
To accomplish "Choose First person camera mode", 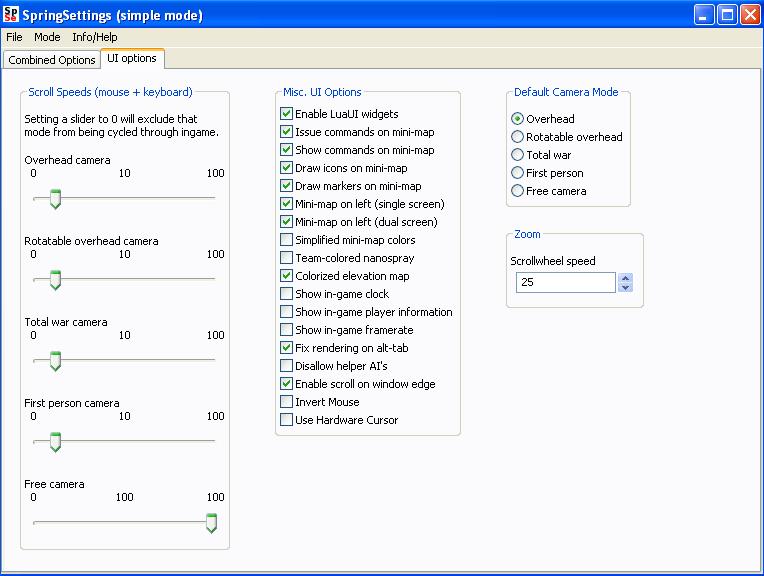I will coord(517,173).
